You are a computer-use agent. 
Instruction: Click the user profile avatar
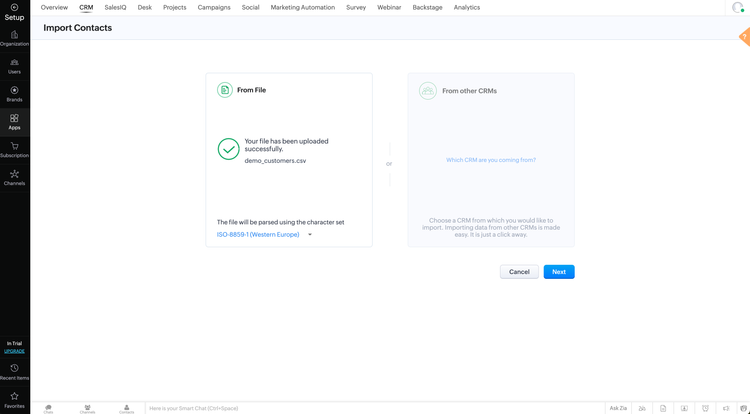[738, 8]
